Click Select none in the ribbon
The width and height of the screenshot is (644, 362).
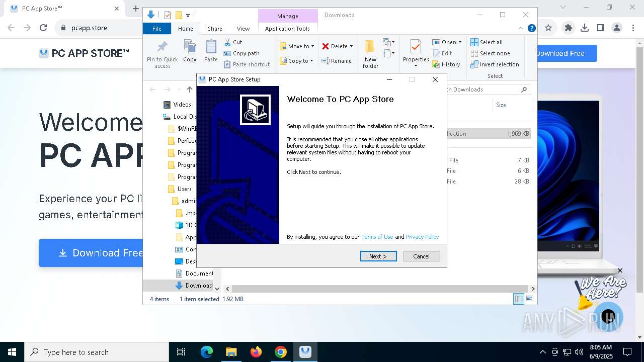click(x=490, y=53)
